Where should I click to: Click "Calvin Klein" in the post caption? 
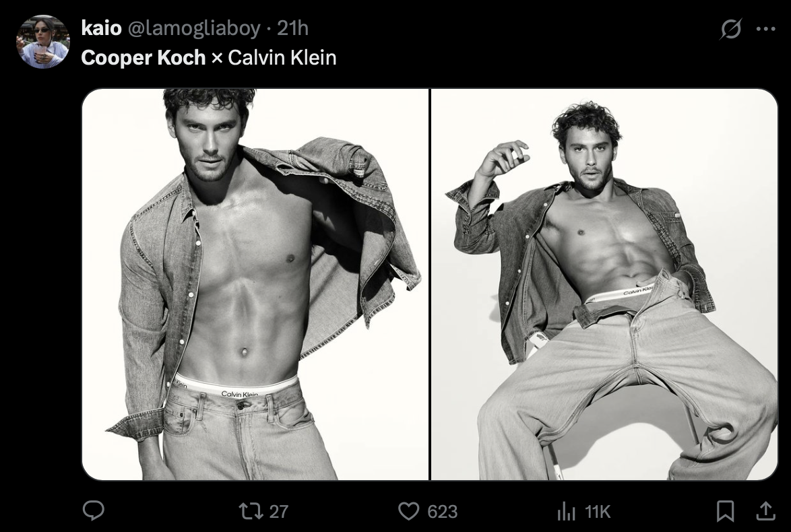pyautogui.click(x=282, y=58)
